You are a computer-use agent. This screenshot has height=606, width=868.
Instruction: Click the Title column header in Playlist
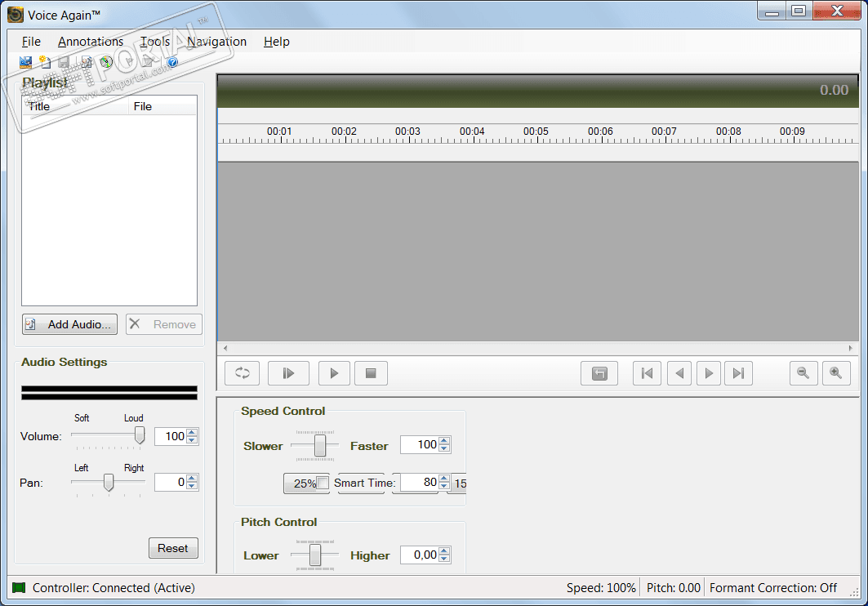point(75,105)
